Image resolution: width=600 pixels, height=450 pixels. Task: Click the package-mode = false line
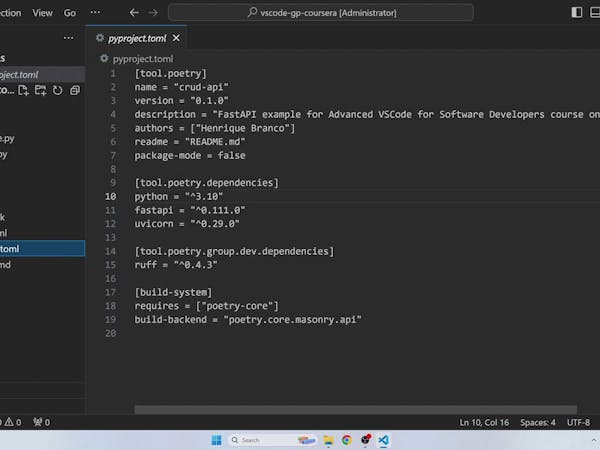click(190, 156)
